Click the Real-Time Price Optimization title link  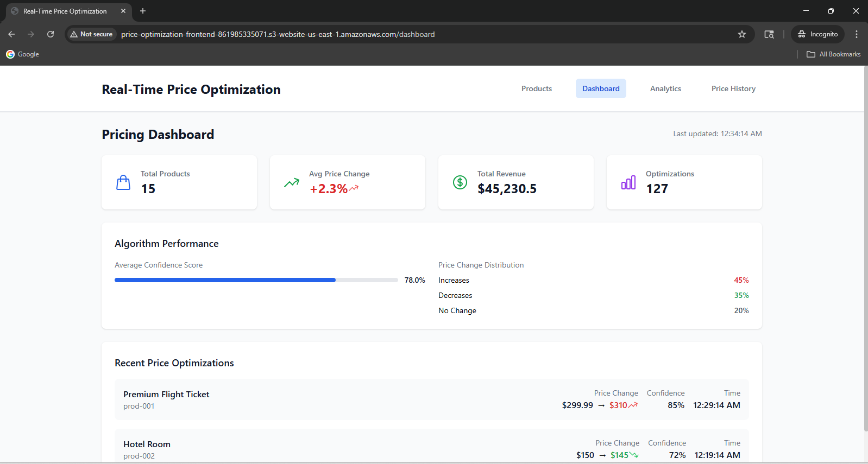tap(191, 90)
